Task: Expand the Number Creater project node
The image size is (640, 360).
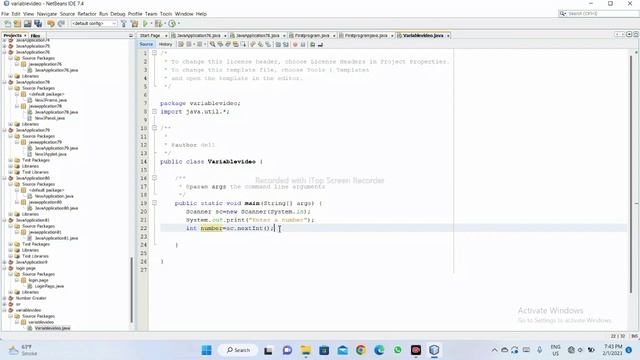Action: coord(5,298)
